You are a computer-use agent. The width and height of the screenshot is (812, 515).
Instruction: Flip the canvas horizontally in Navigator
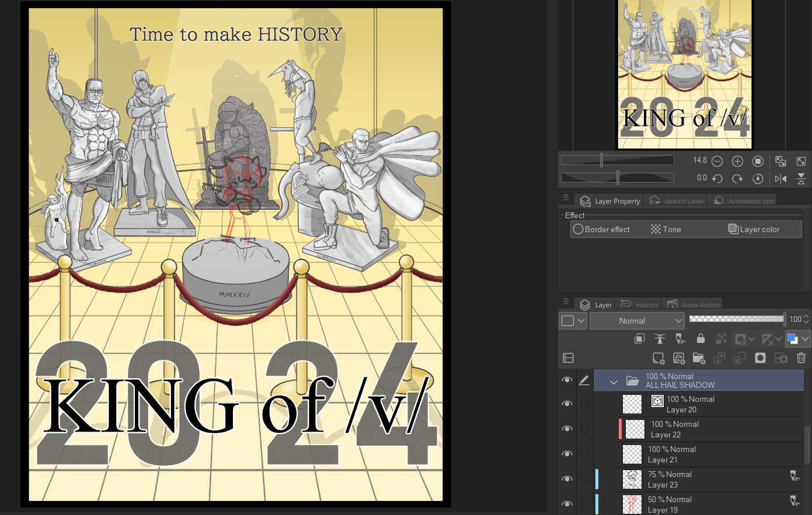[780, 178]
